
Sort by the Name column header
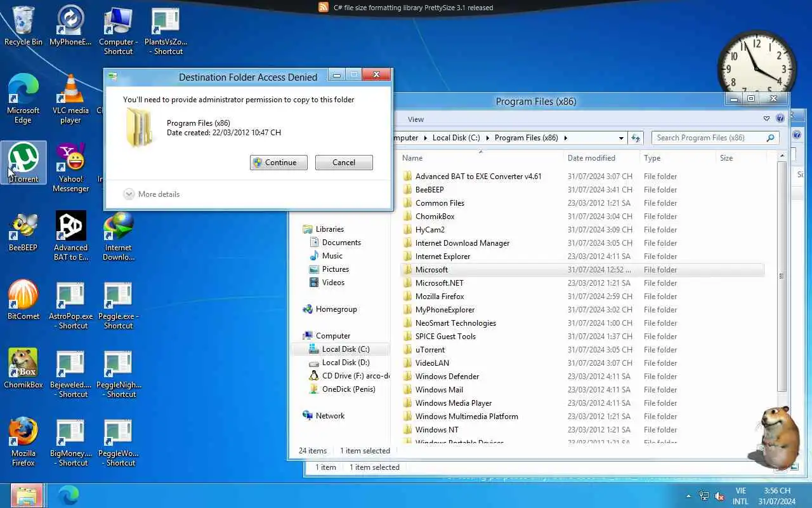(x=480, y=158)
